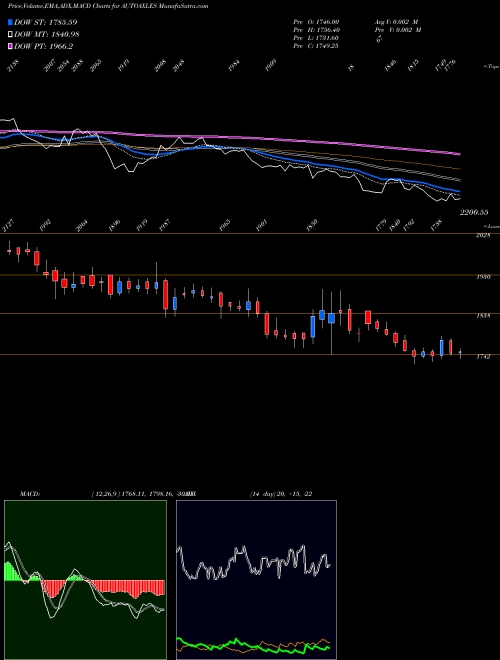Click the magenta DOW PT legend swatch

click(x=10, y=46)
